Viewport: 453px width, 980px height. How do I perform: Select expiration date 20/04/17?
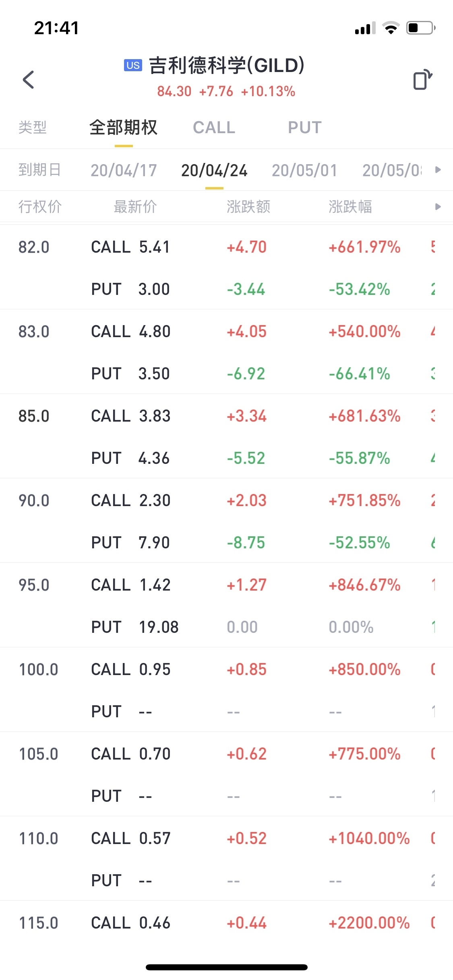coord(124,170)
